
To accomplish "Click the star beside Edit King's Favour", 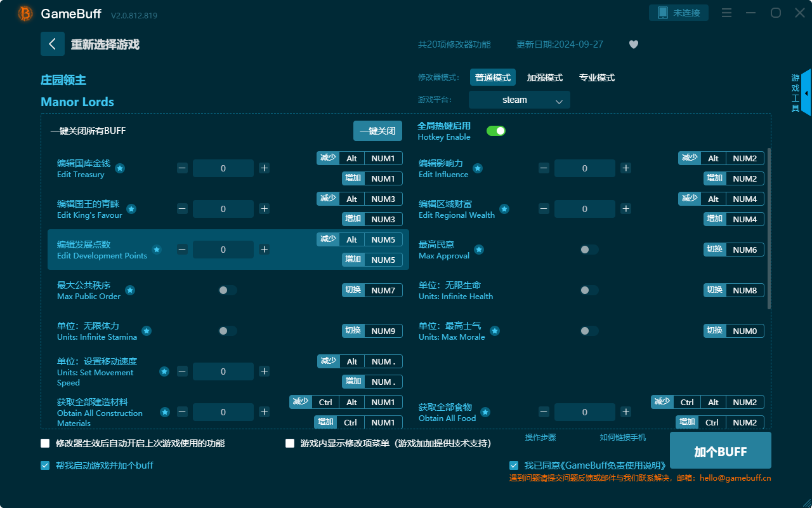I will 131,209.
